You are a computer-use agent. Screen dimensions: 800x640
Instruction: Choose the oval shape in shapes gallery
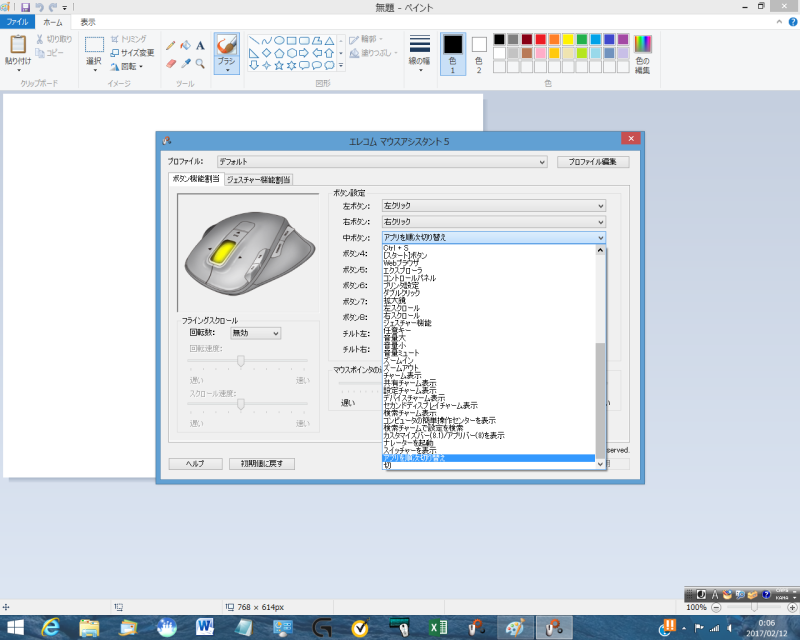(279, 40)
